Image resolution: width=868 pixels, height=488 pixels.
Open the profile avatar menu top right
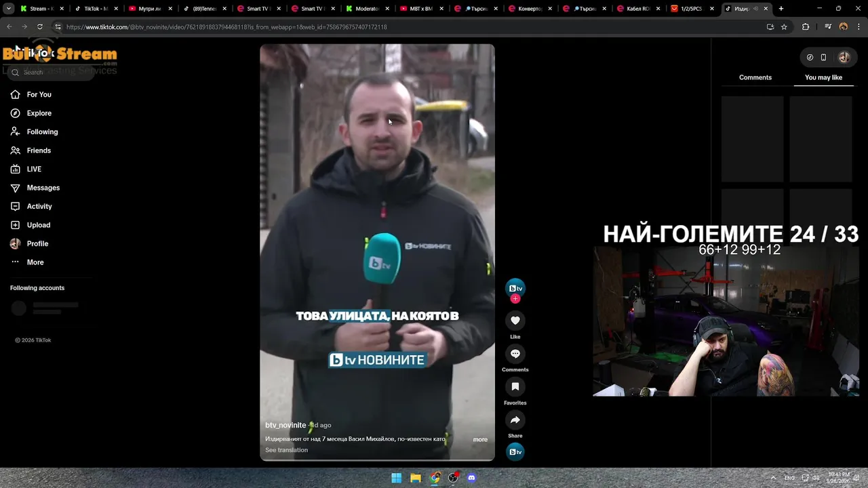click(844, 58)
